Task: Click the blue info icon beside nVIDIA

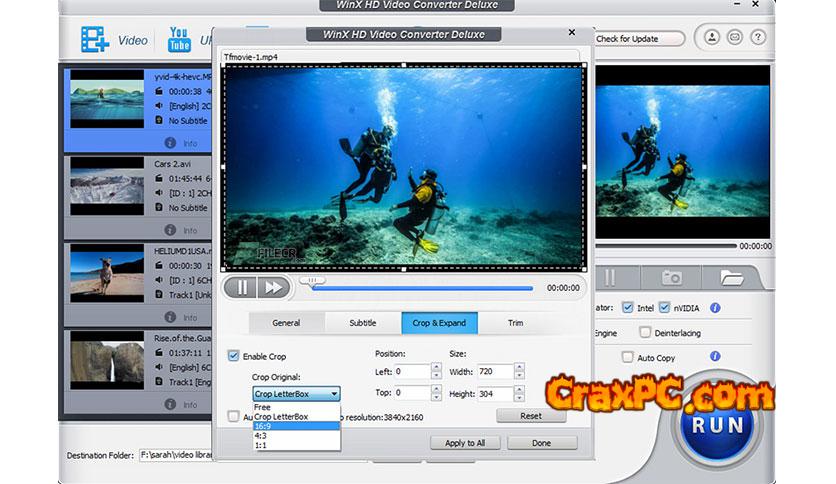Action: [715, 308]
